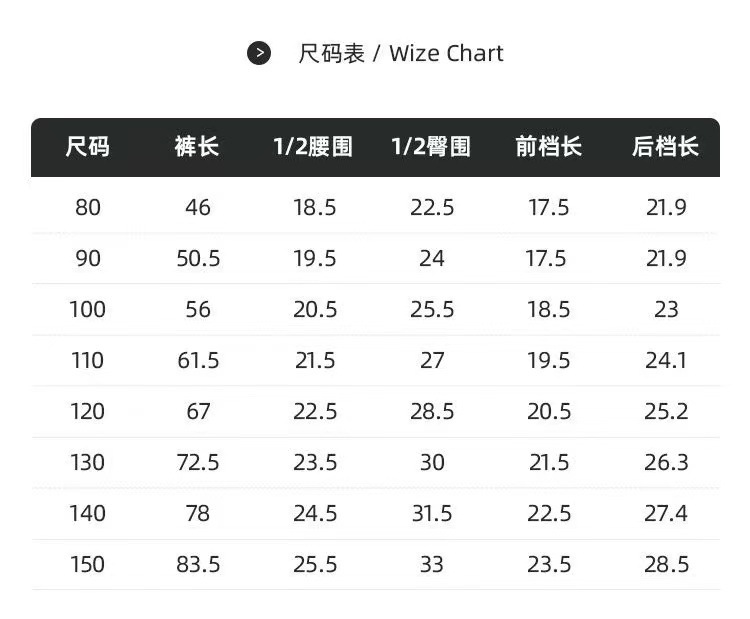Click the 1/2臀围 value 33 for size 150

click(x=432, y=564)
